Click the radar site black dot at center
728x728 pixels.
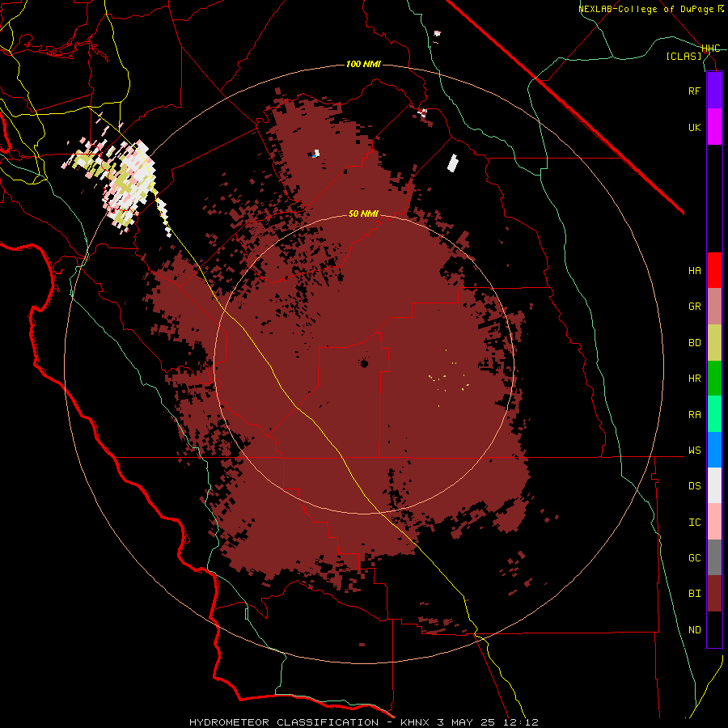(x=365, y=363)
